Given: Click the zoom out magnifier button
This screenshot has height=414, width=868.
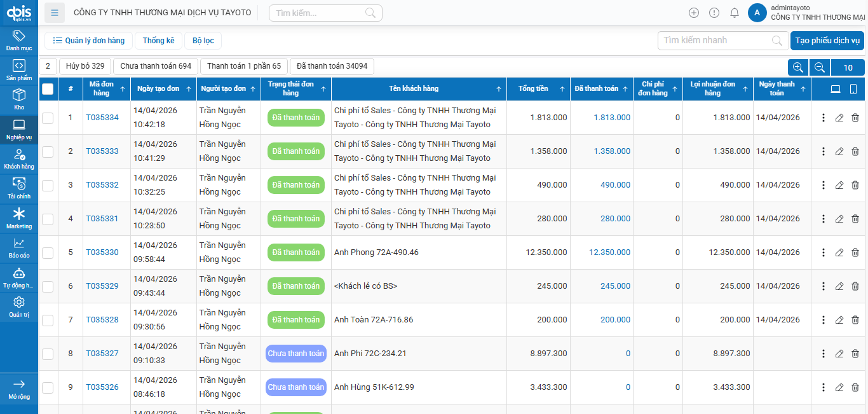Looking at the screenshot, I should [820, 67].
